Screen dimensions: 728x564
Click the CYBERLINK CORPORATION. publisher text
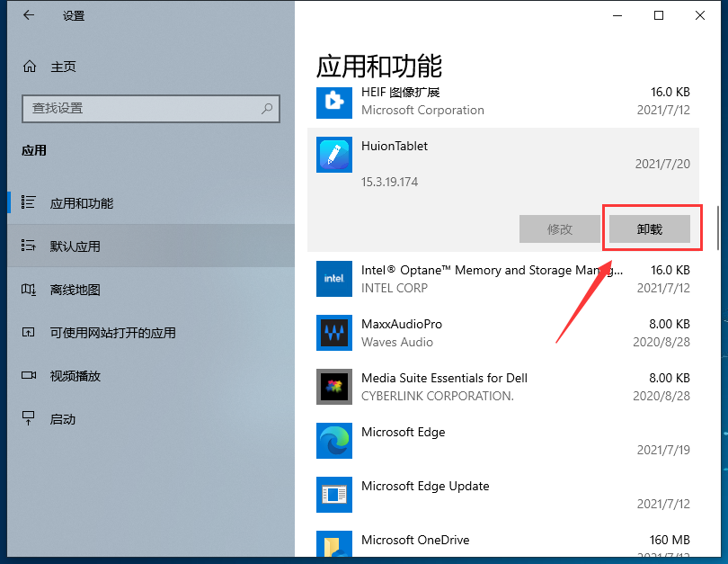click(438, 396)
